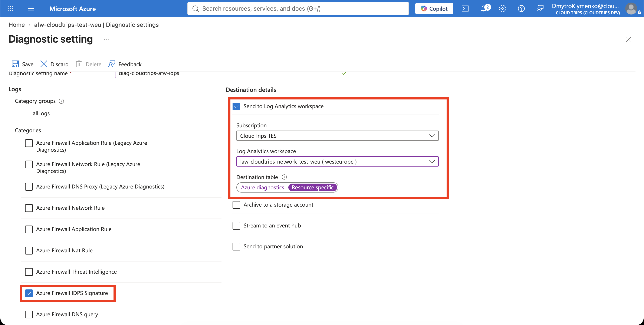Show info for Destination table

click(x=284, y=177)
